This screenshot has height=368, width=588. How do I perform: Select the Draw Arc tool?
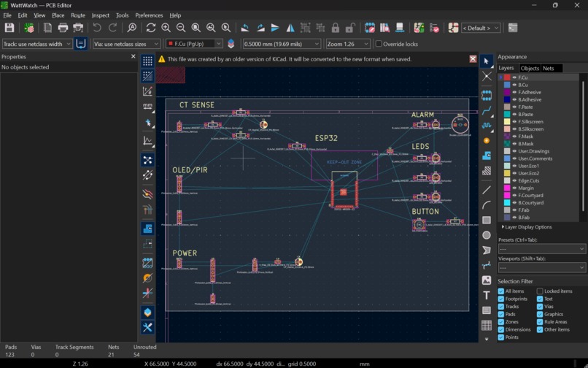(x=487, y=205)
